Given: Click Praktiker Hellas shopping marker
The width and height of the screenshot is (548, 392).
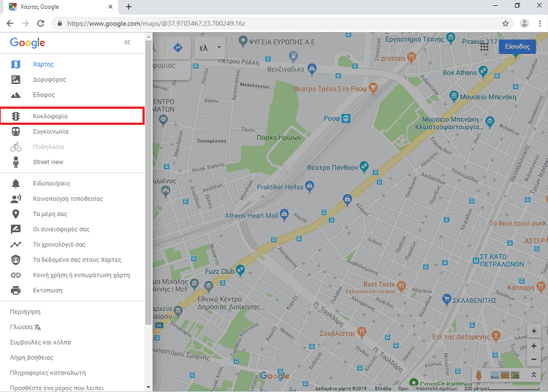Looking at the screenshot, I should click(309, 186).
